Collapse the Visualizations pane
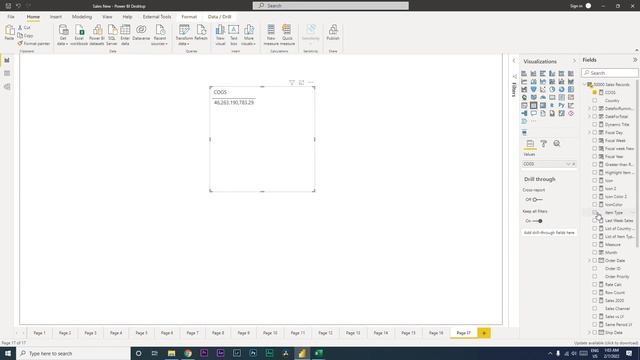 point(574,61)
